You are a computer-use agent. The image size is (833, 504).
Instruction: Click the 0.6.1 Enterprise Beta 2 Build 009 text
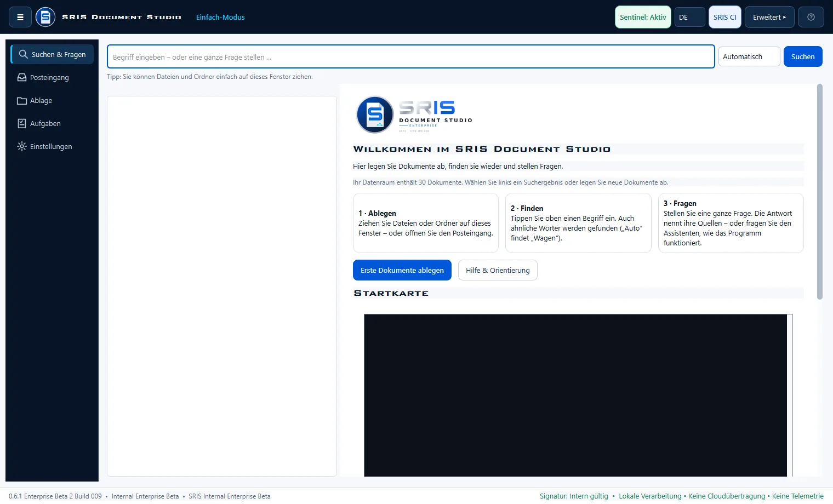click(55, 496)
